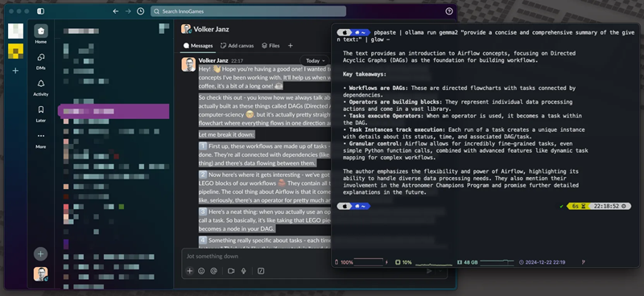The width and height of the screenshot is (644, 296).
Task: Open the DMs section
Action: [41, 57]
